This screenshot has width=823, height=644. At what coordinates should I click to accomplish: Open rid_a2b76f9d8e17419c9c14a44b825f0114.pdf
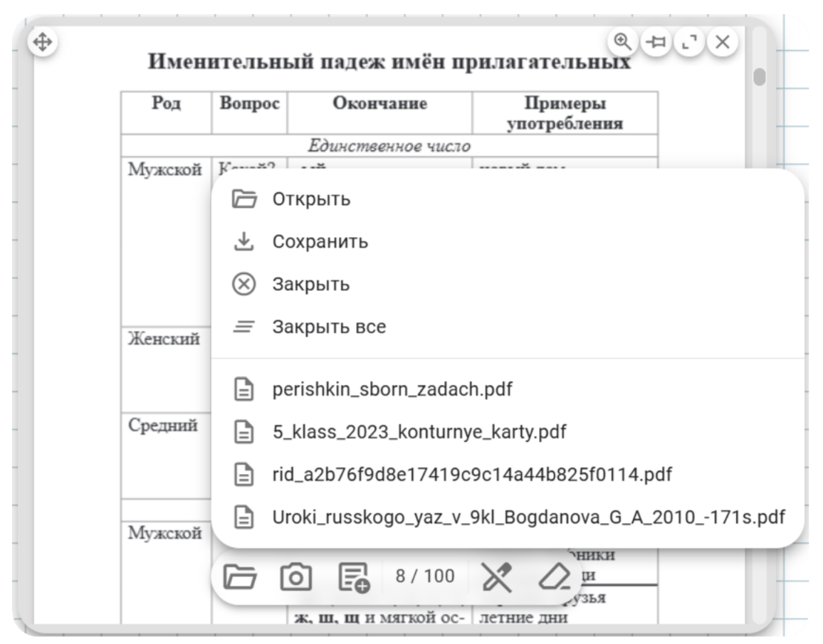click(x=508, y=474)
